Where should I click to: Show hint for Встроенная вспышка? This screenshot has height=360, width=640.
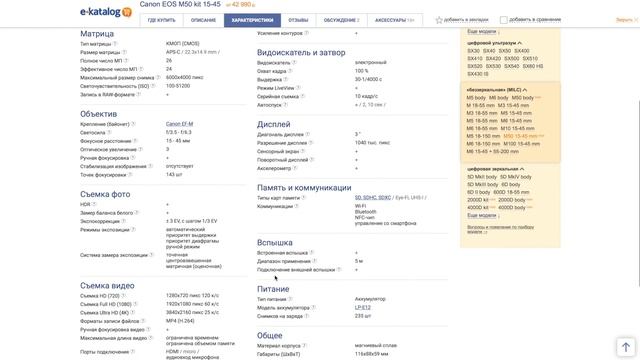click(312, 253)
